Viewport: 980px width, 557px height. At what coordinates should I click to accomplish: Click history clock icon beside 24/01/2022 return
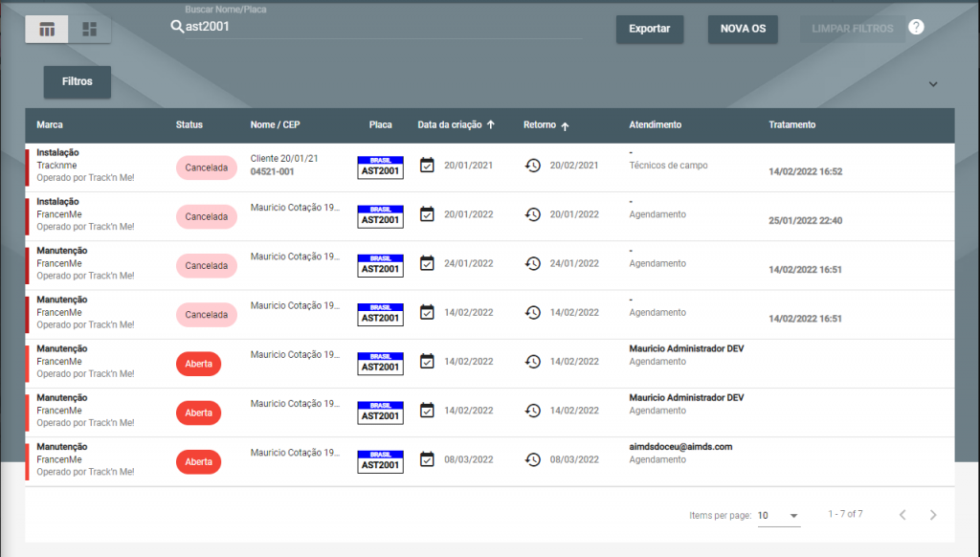tap(532, 263)
